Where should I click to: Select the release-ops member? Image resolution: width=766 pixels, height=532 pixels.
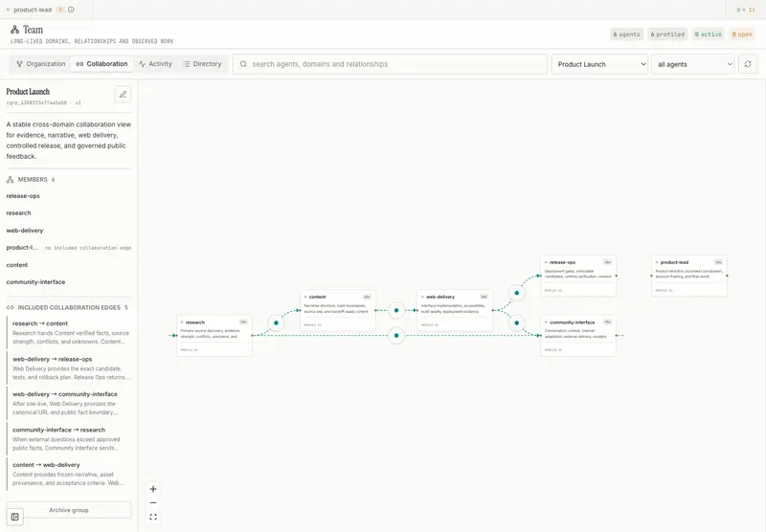click(23, 196)
